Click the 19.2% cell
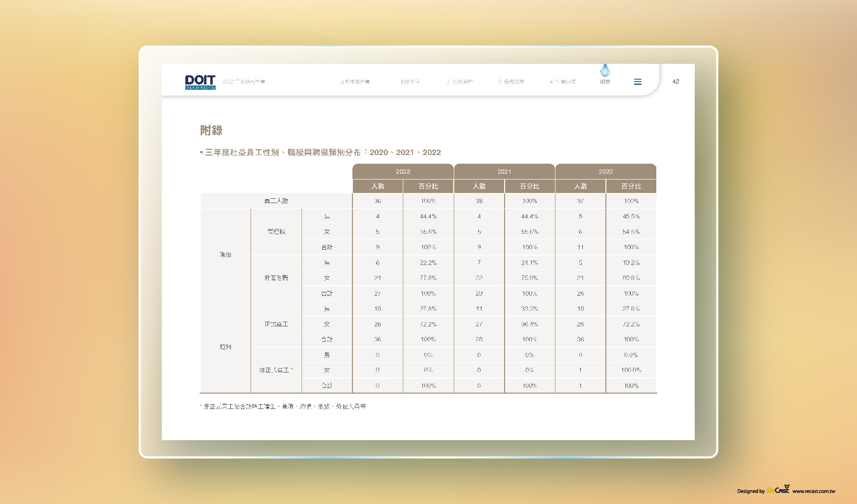 [631, 263]
